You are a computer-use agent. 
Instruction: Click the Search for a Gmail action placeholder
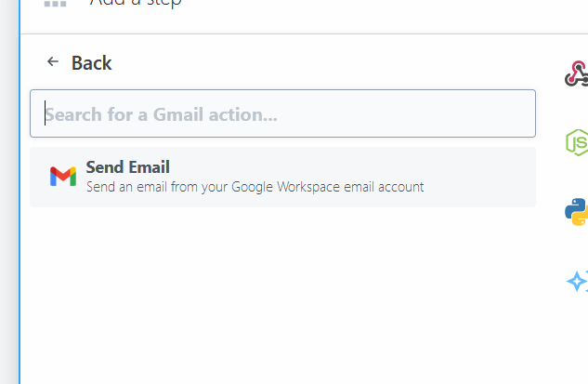pyautogui.click(x=162, y=115)
